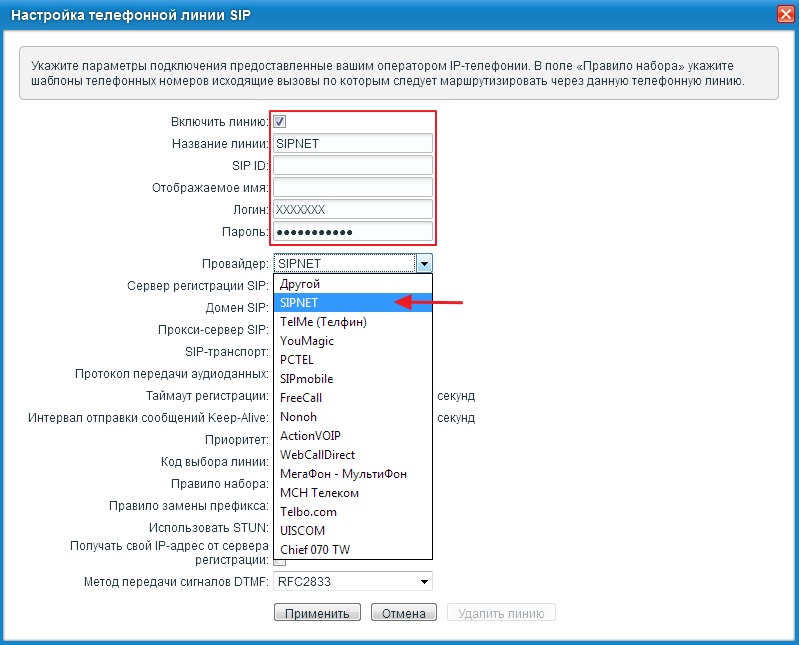Click the 'Название линии' input field
The image size is (799, 645).
352,144
